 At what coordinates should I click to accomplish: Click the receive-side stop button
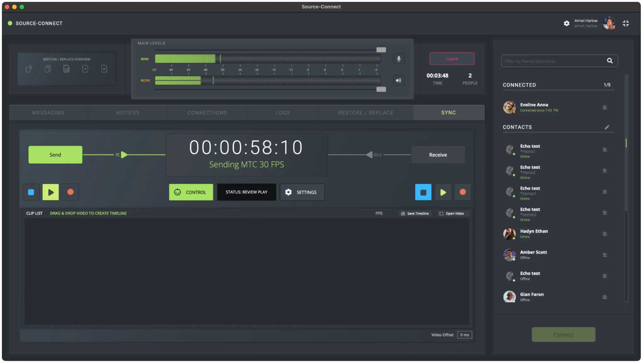[x=423, y=192]
